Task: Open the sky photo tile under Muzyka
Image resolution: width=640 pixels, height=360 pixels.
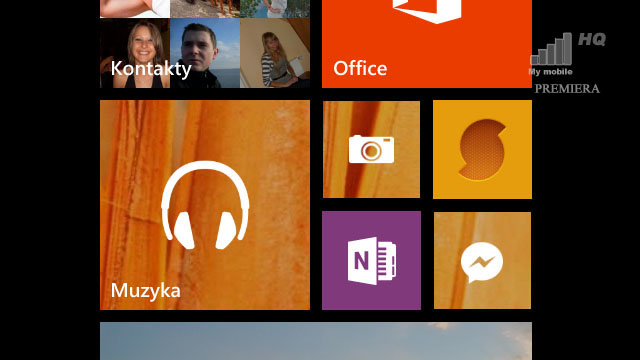Action: coord(316,341)
